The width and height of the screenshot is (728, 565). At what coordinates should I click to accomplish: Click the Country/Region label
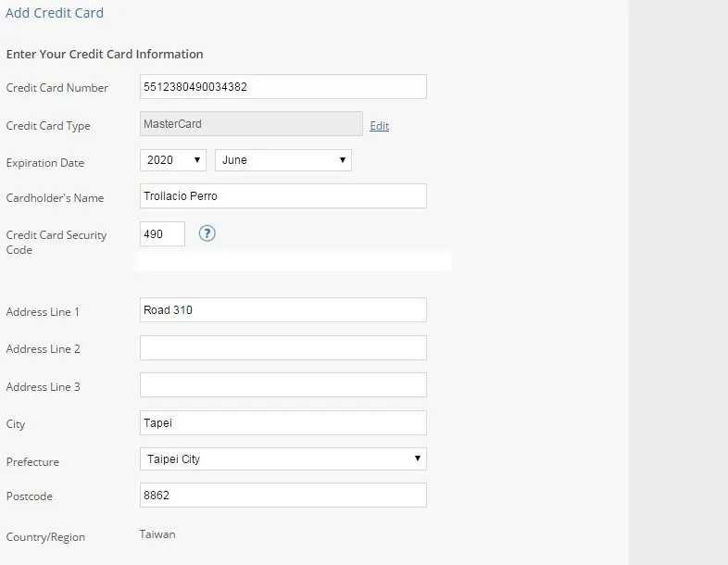click(45, 537)
